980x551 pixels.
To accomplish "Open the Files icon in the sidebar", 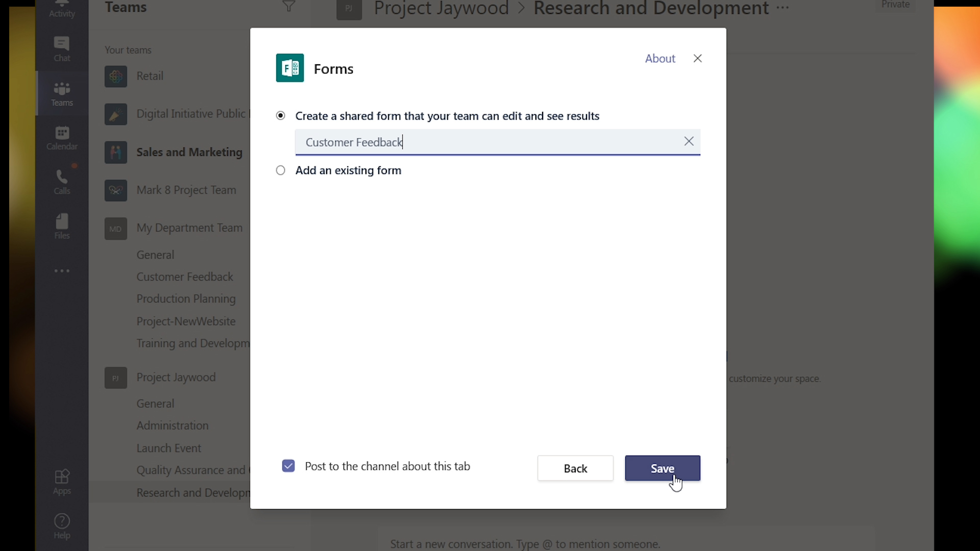I will 62,227.
